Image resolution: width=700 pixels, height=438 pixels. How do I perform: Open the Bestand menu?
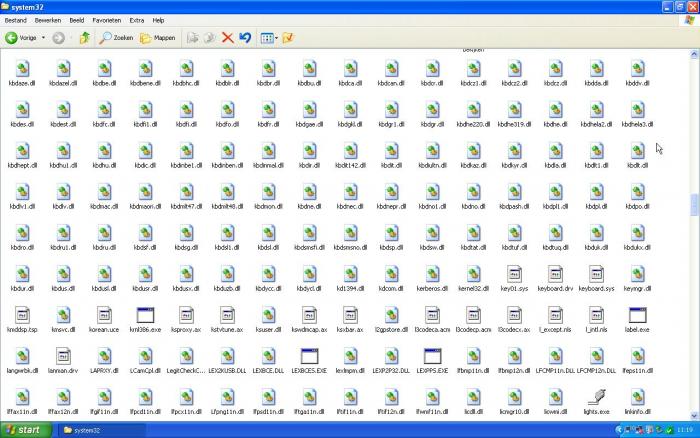click(x=16, y=21)
